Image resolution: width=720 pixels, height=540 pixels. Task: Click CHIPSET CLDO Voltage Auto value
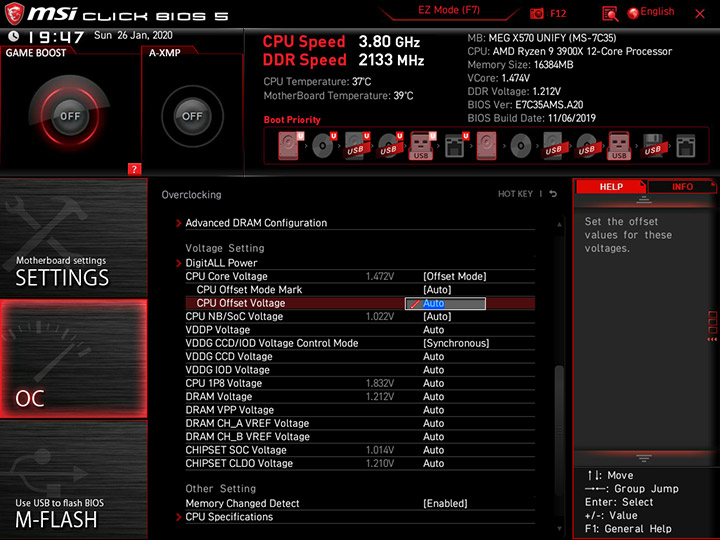433,463
